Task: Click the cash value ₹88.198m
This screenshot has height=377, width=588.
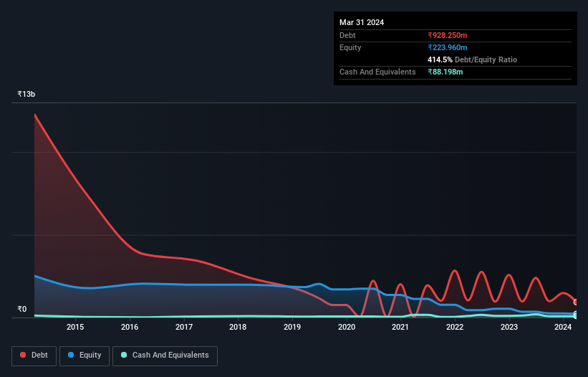Action: [445, 72]
